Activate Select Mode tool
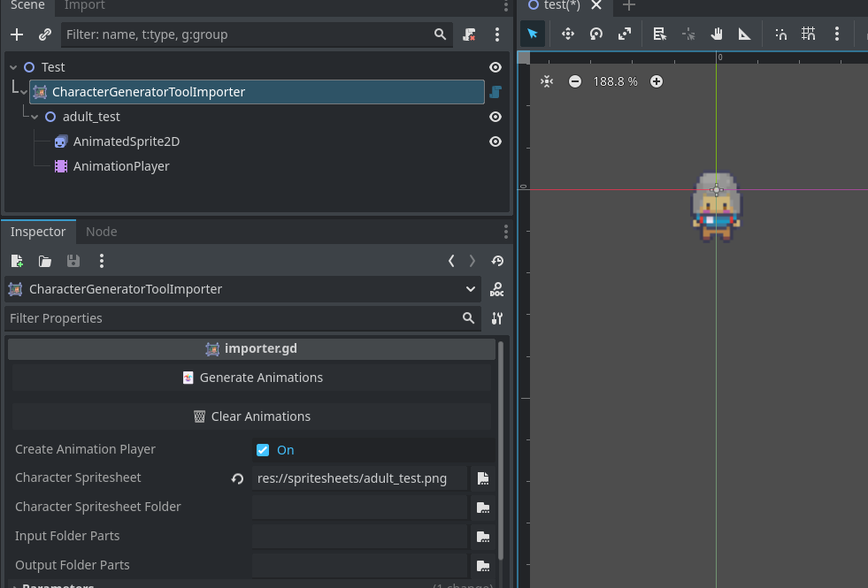 533,34
